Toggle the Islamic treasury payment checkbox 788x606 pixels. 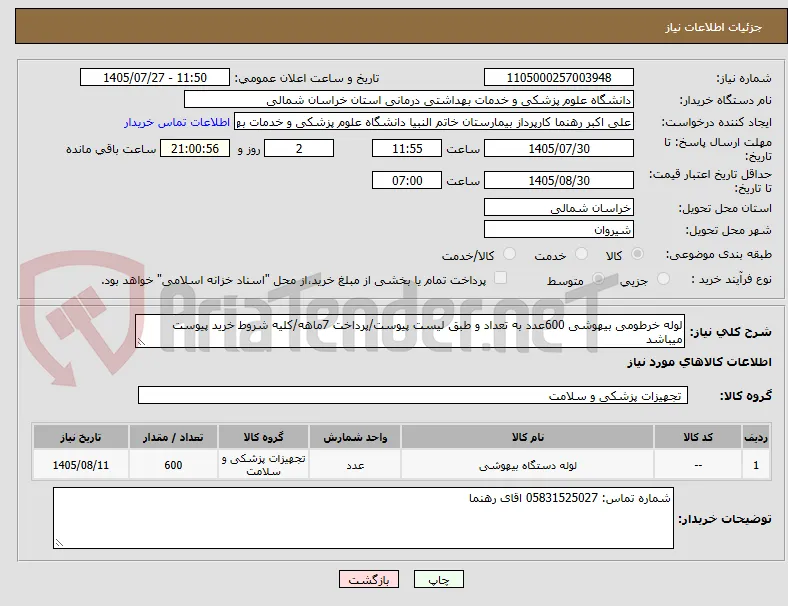click(x=501, y=278)
